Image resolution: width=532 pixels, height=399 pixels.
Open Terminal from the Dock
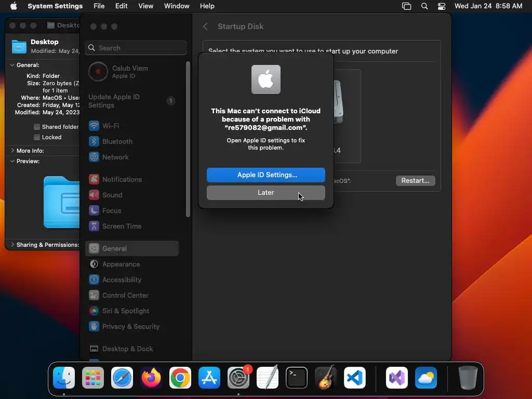tap(297, 377)
